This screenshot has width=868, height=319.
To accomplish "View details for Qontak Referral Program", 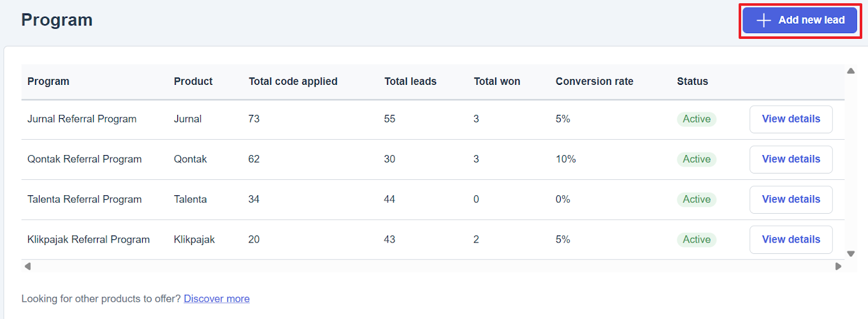I will 791,159.
